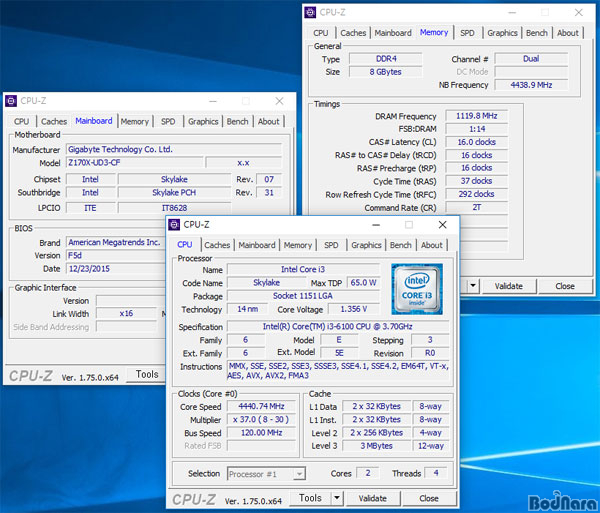Open the Caches tab in the front CPU window
This screenshot has width=600, height=513.
point(217,245)
